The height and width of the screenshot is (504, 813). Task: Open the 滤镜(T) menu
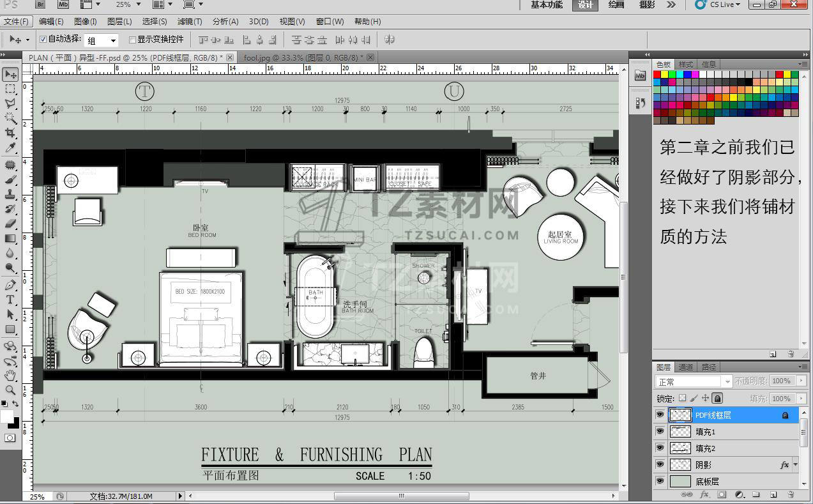[190, 22]
